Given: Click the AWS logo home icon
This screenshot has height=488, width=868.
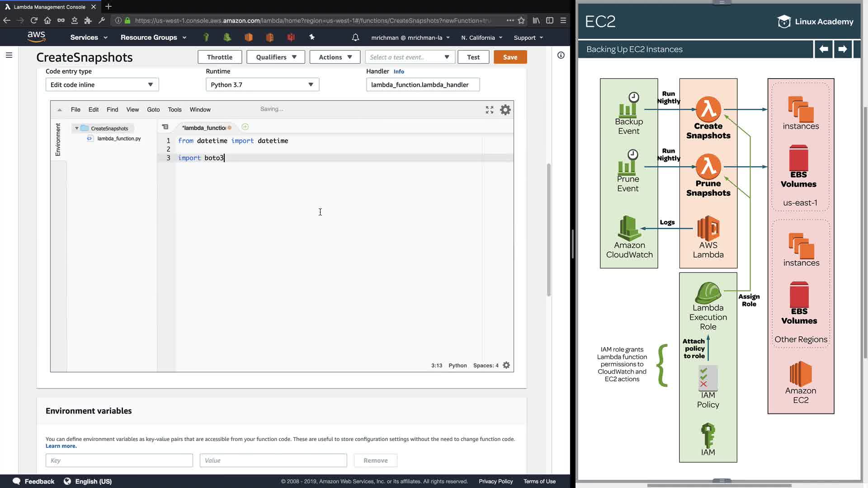Looking at the screenshot, I should (x=36, y=37).
